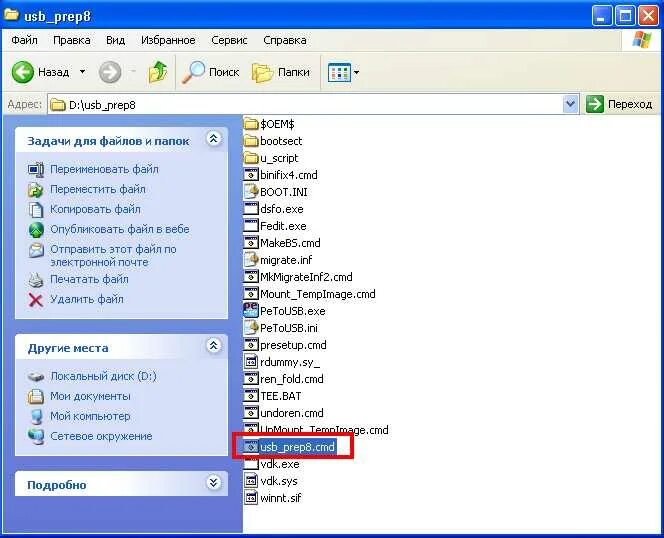The width and height of the screenshot is (664, 538).
Task: Click Опубликовать файл в вебе link
Action: click(120, 229)
